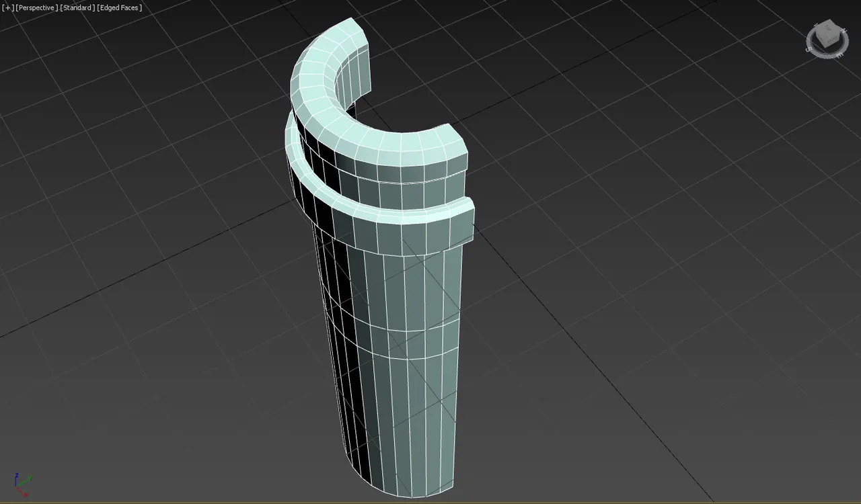Open the Edged Faces display menu
The image size is (861, 504).
(120, 7)
